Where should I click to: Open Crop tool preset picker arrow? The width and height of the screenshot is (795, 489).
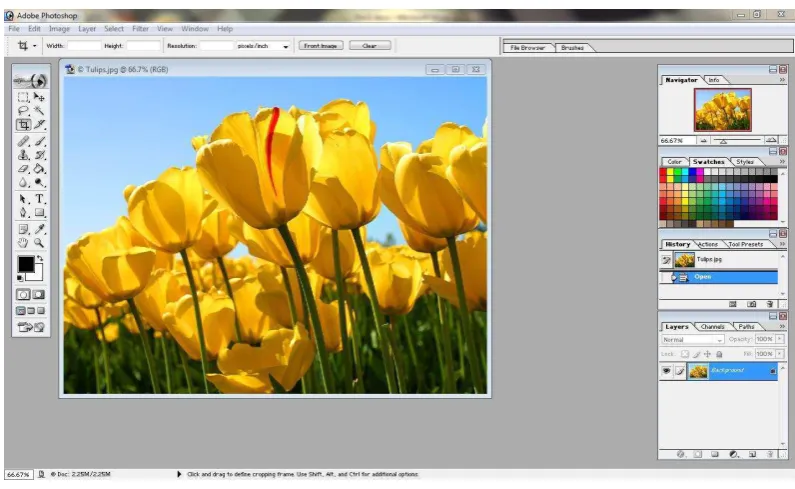click(x=34, y=46)
